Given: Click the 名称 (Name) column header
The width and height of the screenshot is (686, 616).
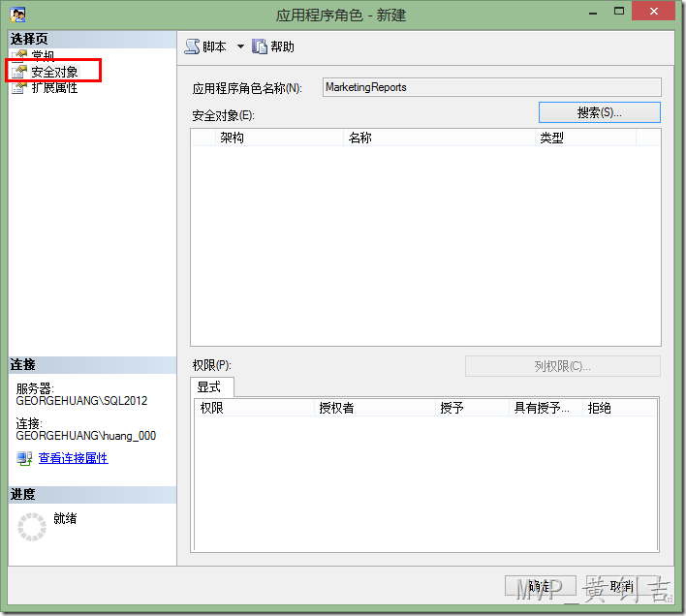Looking at the screenshot, I should (439, 139).
